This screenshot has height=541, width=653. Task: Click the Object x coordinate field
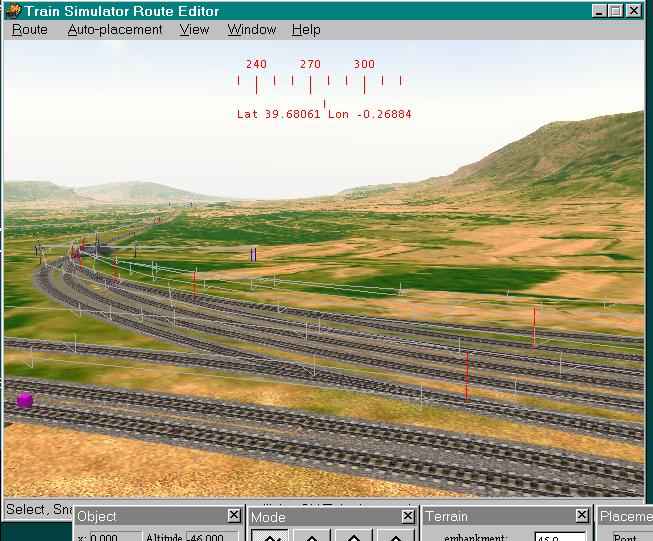[105, 537]
